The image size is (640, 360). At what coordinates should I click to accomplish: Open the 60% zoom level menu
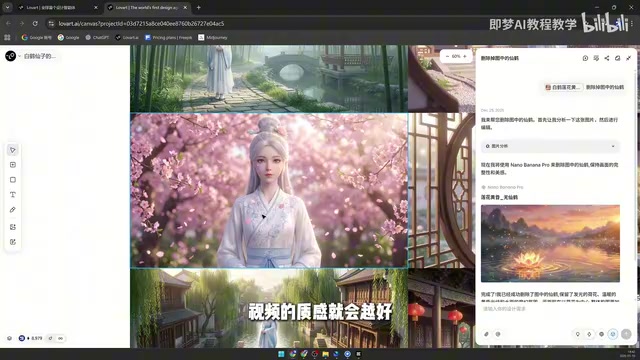pyautogui.click(x=456, y=56)
